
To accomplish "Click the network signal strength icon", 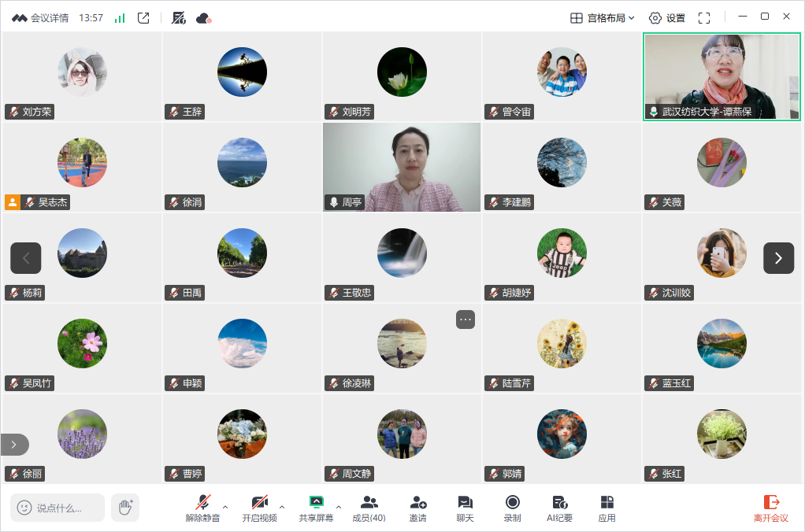I will (x=120, y=17).
